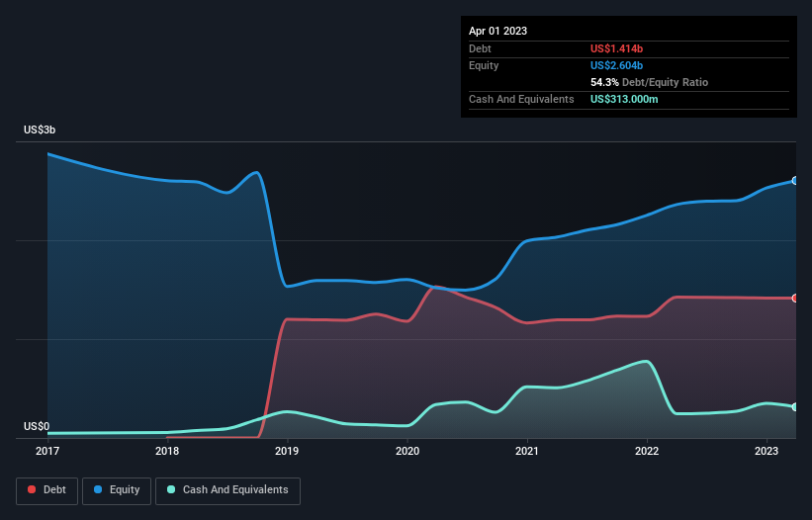The height and width of the screenshot is (520, 812).
Task: Click the US$3b y-axis label
Action: [x=40, y=130]
